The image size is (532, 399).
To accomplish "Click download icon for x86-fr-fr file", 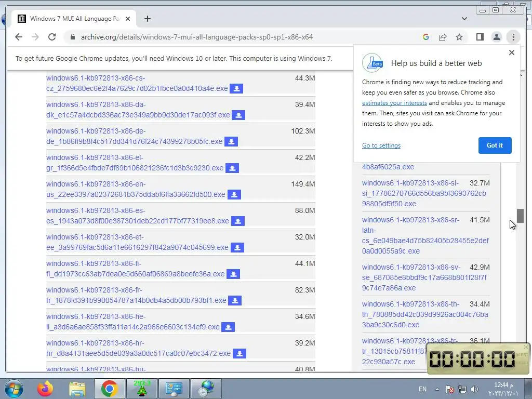I will [235, 300].
